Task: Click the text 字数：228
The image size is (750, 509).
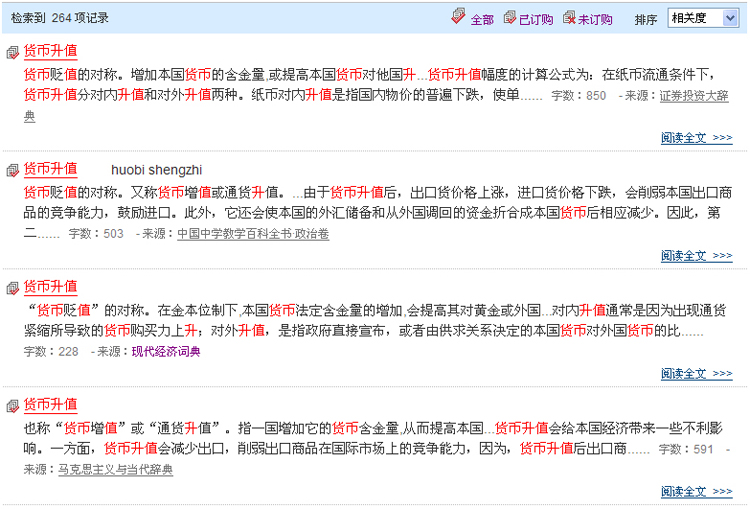Action: (x=51, y=352)
